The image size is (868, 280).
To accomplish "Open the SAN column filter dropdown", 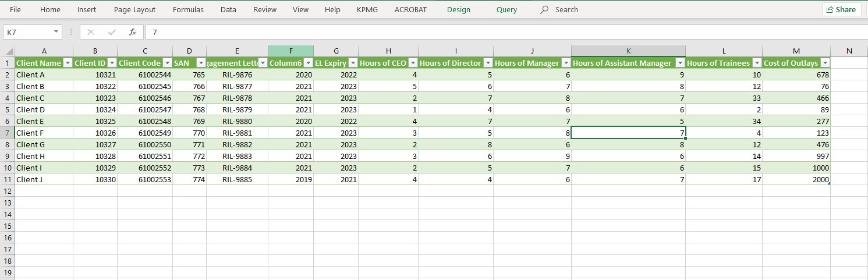I will coord(201,63).
